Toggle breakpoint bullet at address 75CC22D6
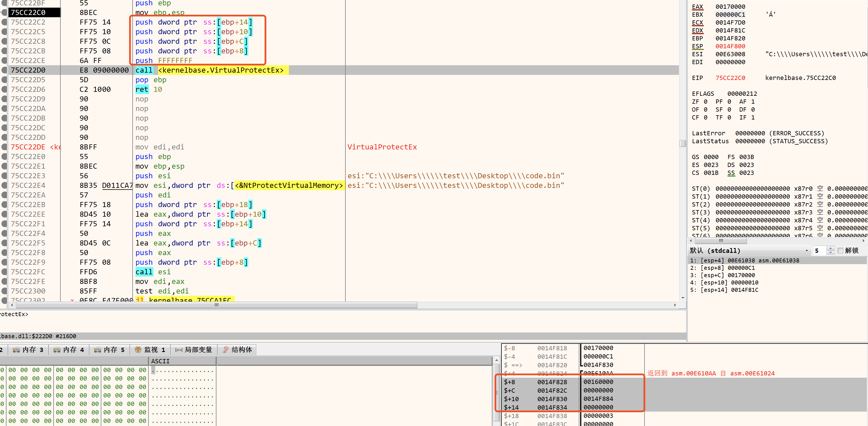Image resolution: width=868 pixels, height=426 pixels. 5,89
